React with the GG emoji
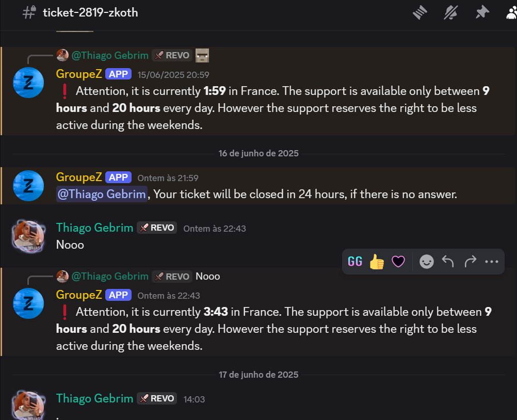Screen dimensions: 517x420 click(355, 262)
